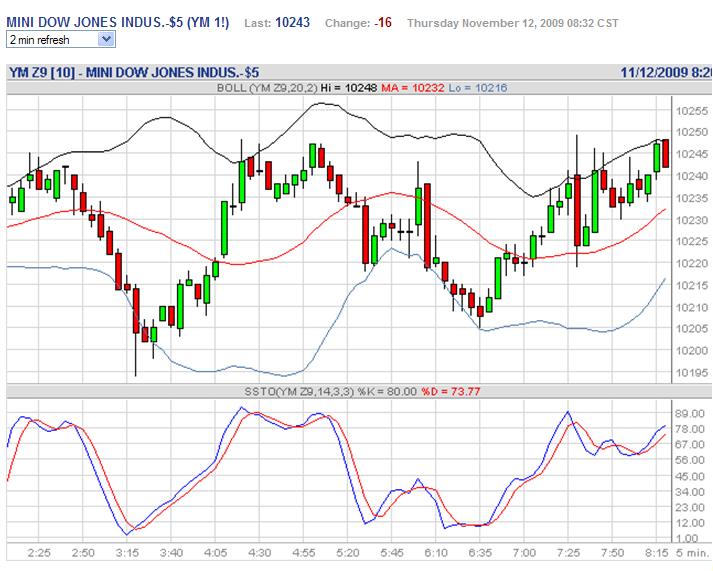Click the 10230 price axis label
Viewport: 713px width, 571px height.
pos(692,220)
